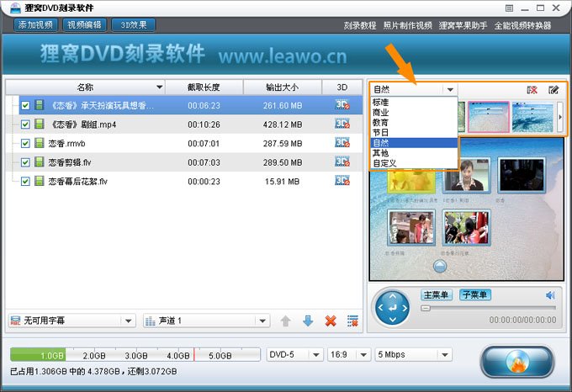Click the 视频编辑 button

click(84, 24)
